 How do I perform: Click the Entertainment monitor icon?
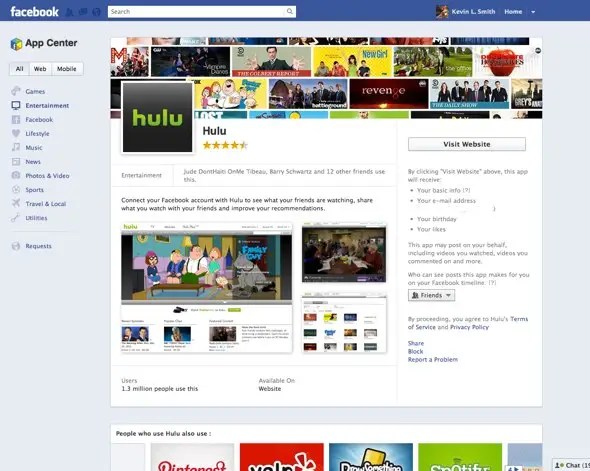(16, 105)
